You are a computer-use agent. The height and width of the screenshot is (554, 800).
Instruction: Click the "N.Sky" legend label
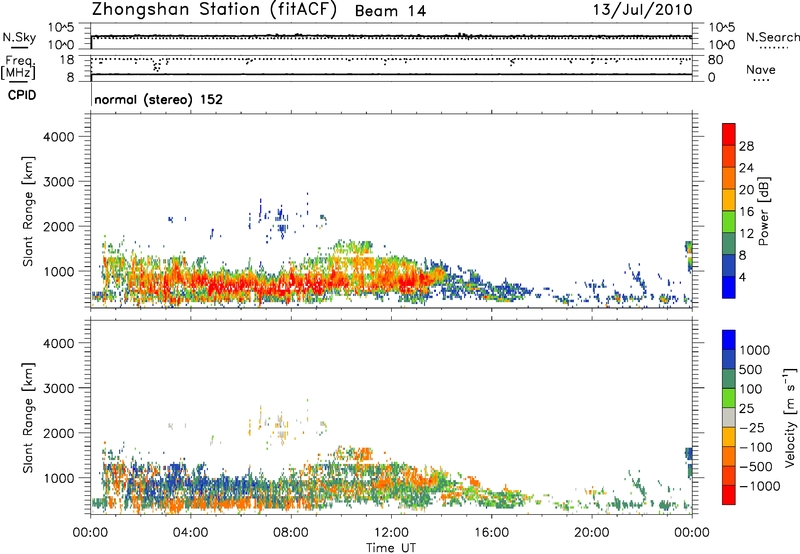(x=19, y=37)
